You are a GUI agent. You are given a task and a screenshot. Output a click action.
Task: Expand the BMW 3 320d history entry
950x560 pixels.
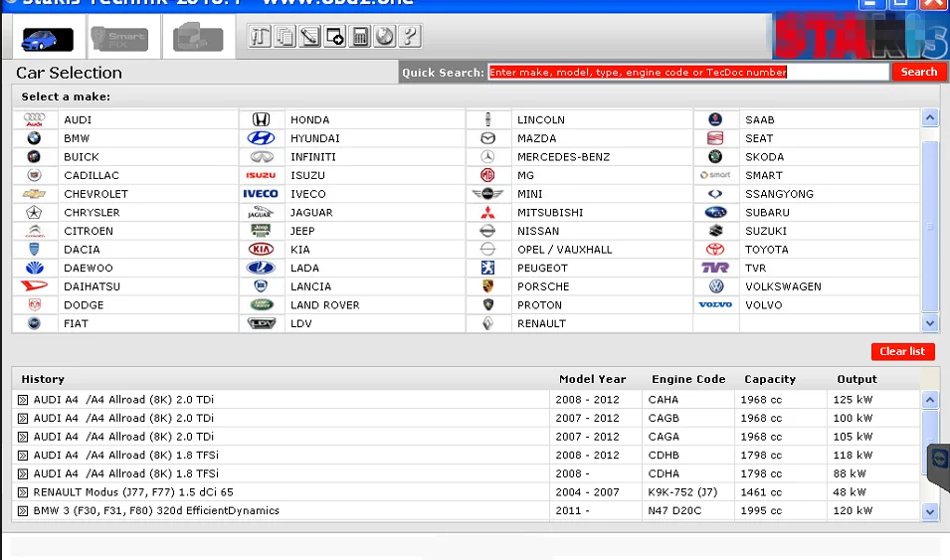point(23,511)
